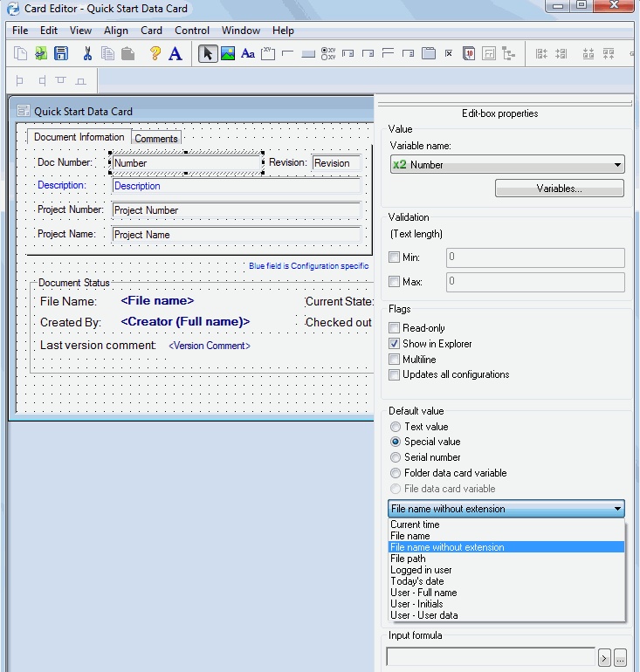Toggle the Read-only flag checkbox
The image size is (640, 672).
point(394,328)
